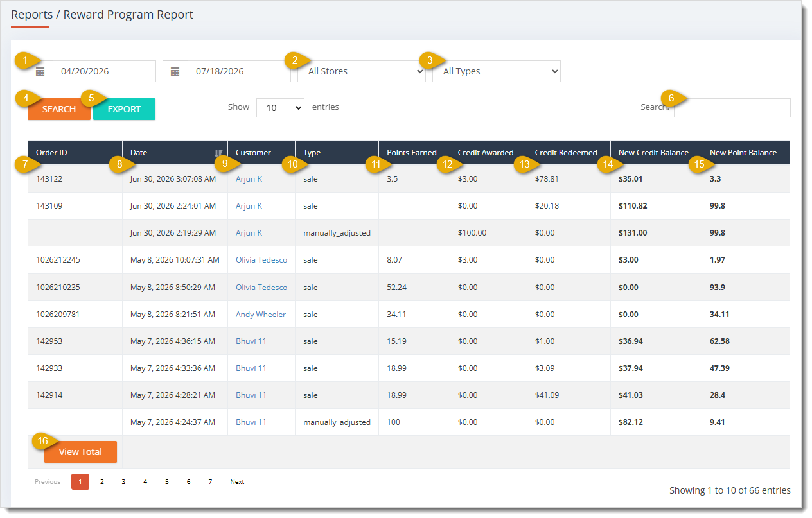Go to pagination page 5
The image size is (812, 518).
tap(166, 482)
